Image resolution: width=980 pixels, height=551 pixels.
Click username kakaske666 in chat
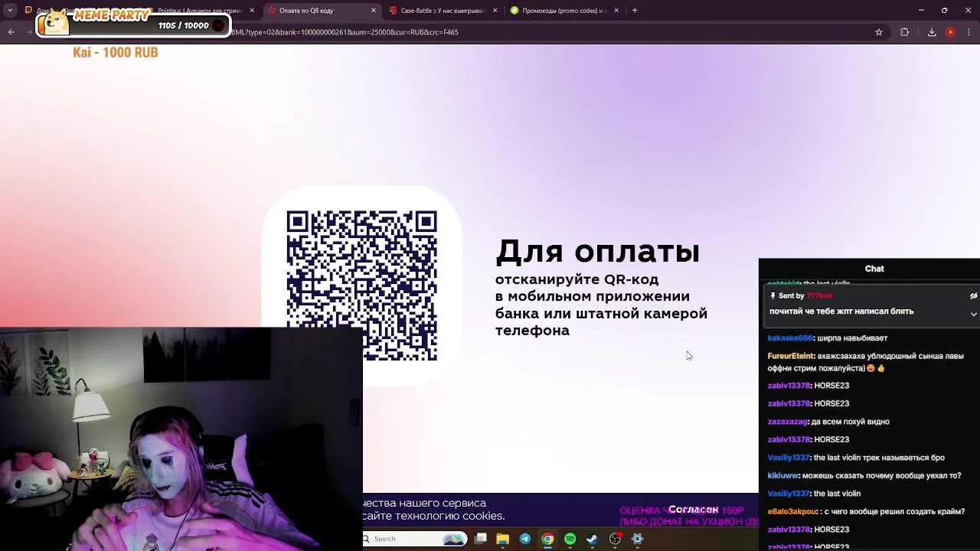coord(790,338)
